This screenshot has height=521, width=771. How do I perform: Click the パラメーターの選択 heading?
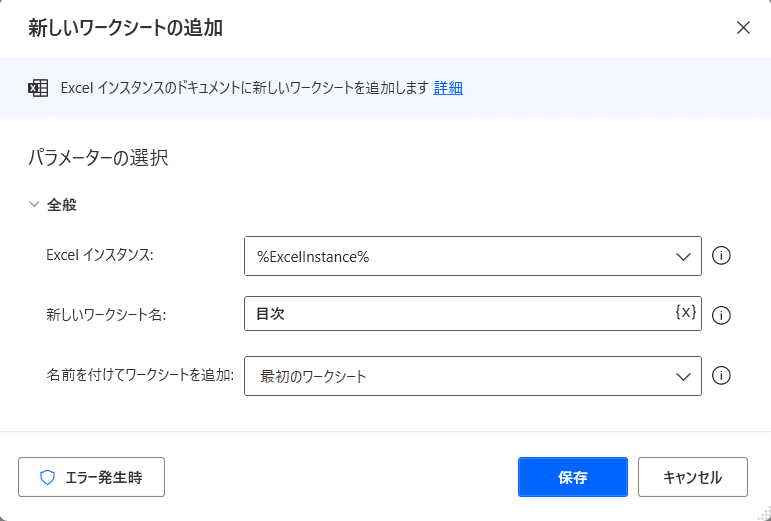coord(98,158)
